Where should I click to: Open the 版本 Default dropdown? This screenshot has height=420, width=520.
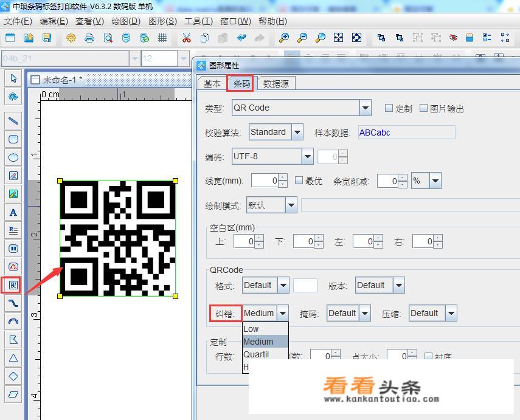click(399, 285)
